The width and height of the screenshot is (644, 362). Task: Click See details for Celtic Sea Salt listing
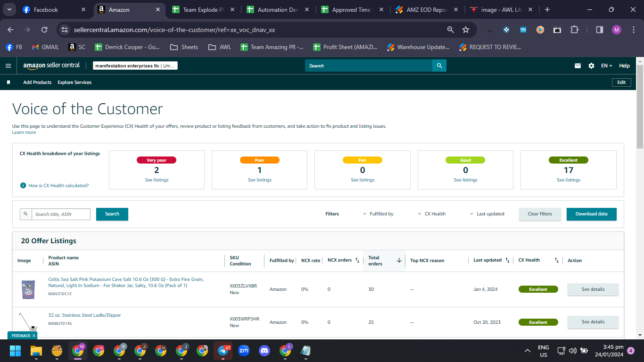(593, 289)
